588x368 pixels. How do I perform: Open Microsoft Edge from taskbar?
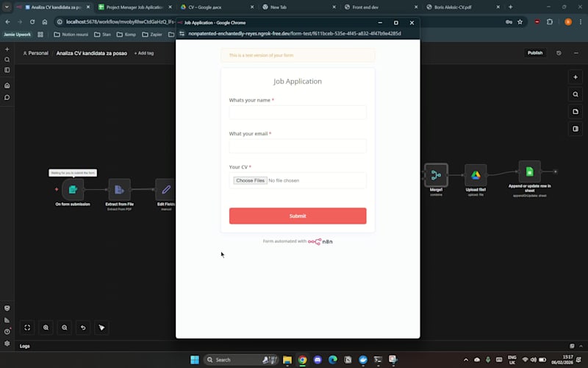(333, 360)
